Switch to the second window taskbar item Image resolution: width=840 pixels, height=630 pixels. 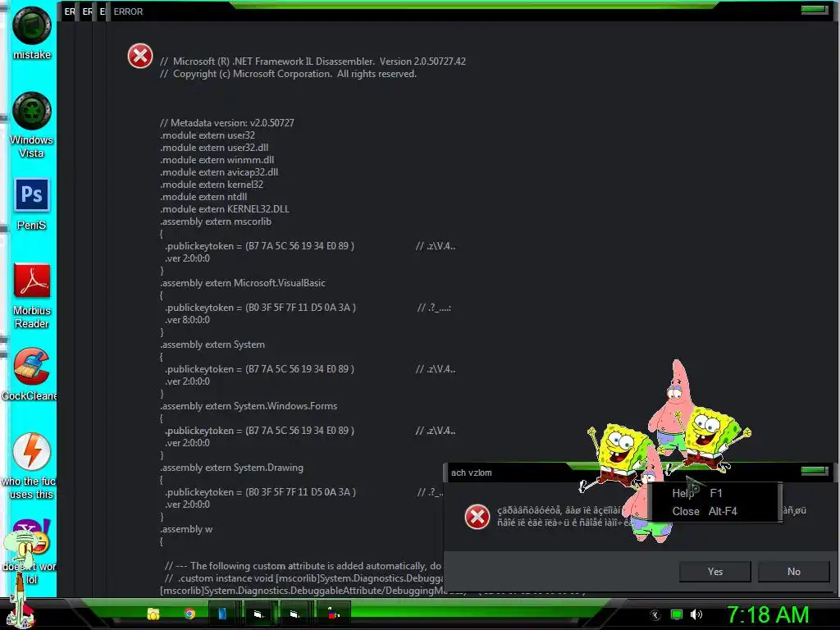click(x=294, y=614)
